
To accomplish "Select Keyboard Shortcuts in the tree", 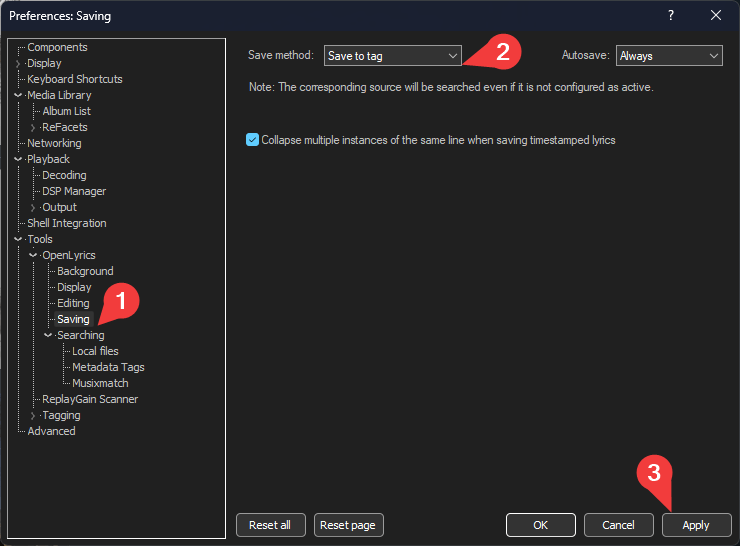I will tap(75, 79).
